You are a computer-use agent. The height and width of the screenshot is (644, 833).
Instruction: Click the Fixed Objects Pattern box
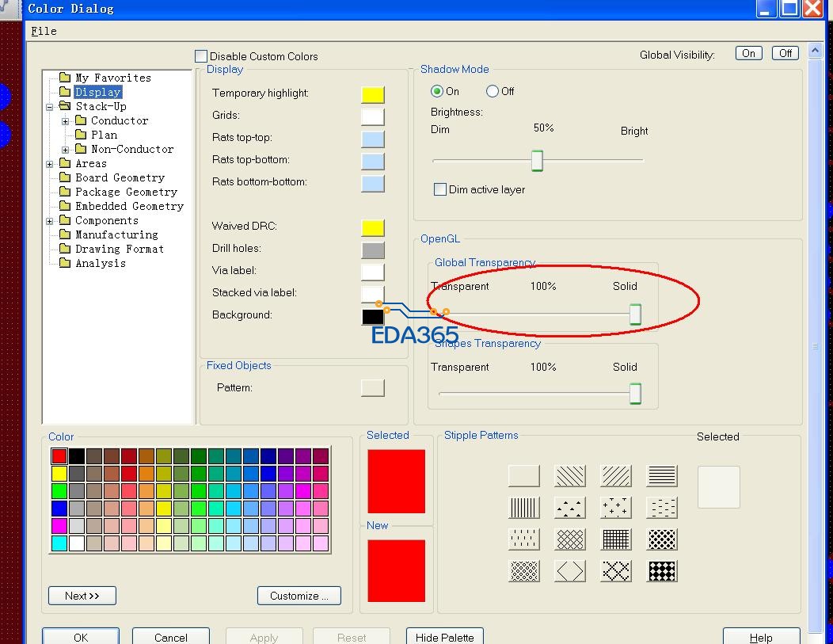tap(372, 387)
